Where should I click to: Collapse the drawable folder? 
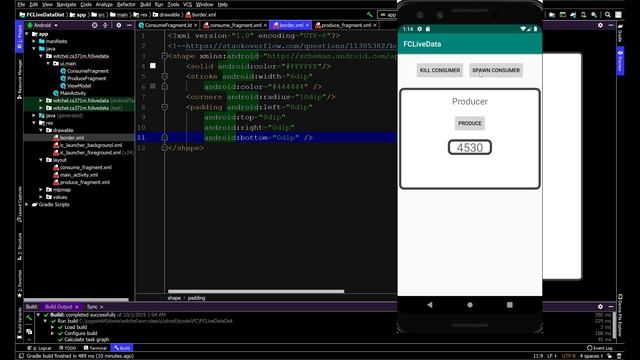tap(41, 130)
